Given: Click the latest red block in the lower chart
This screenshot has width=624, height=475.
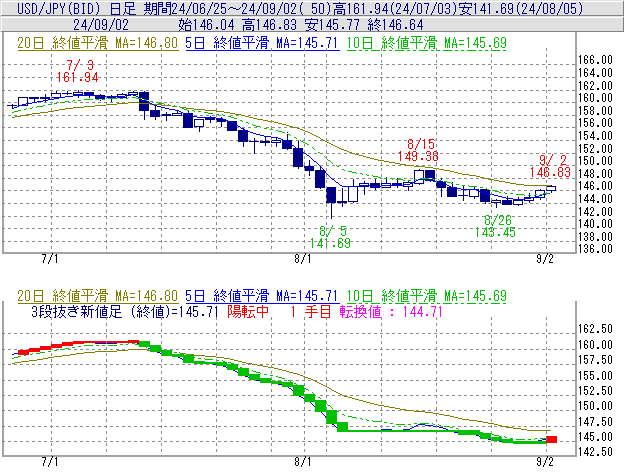Looking at the screenshot, I should (x=552, y=439).
